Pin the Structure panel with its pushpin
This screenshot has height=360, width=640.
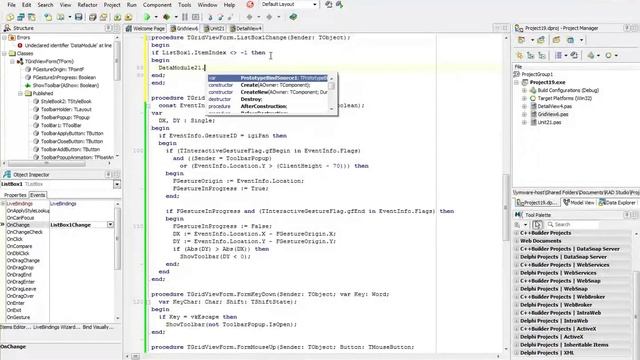(109, 28)
